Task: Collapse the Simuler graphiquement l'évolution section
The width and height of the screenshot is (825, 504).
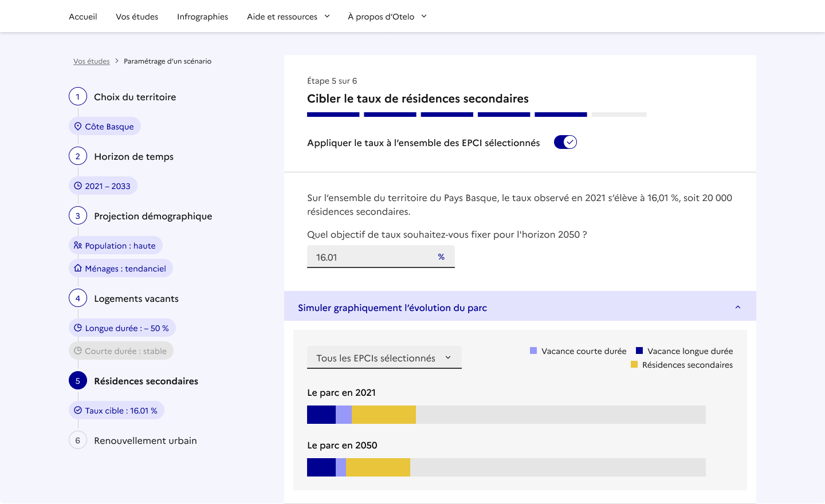Action: pyautogui.click(x=737, y=308)
